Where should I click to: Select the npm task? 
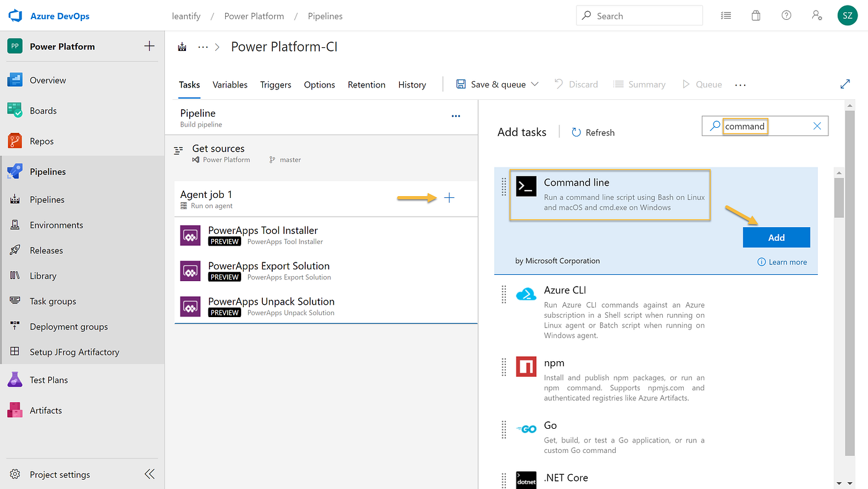pos(656,380)
